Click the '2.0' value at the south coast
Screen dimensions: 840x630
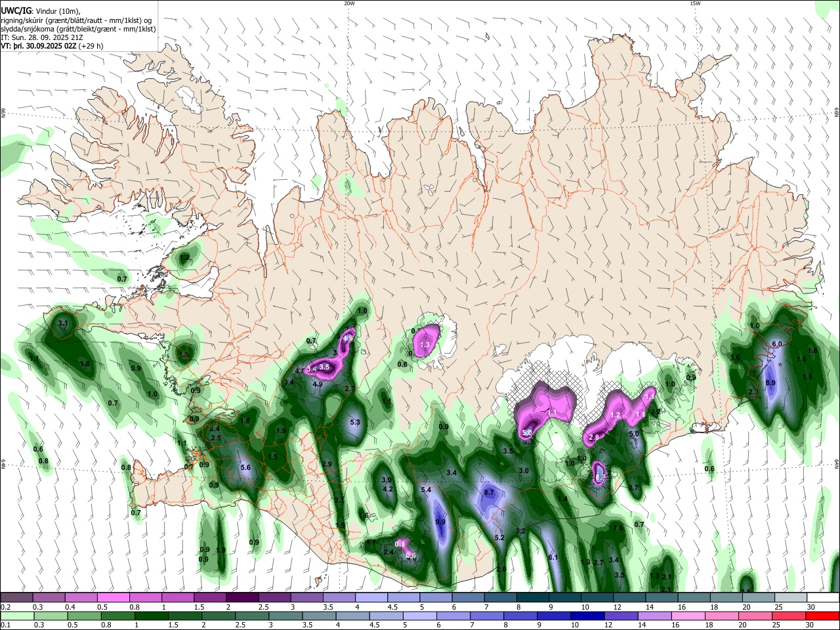tap(501, 569)
